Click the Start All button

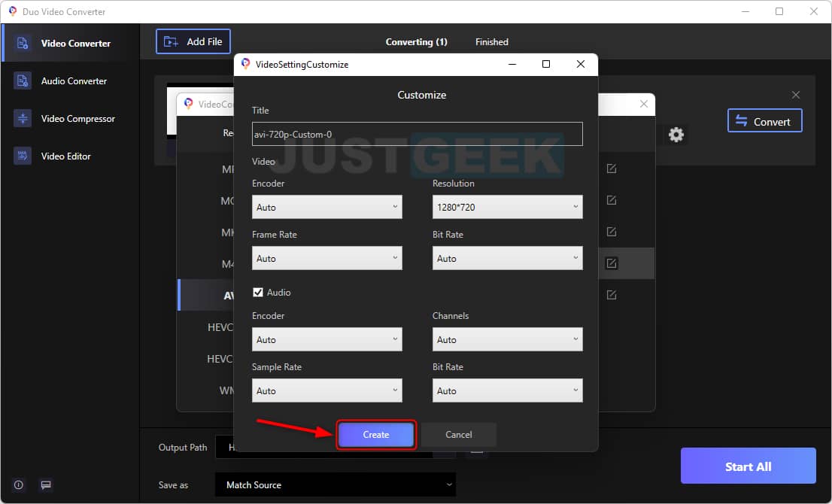click(748, 466)
